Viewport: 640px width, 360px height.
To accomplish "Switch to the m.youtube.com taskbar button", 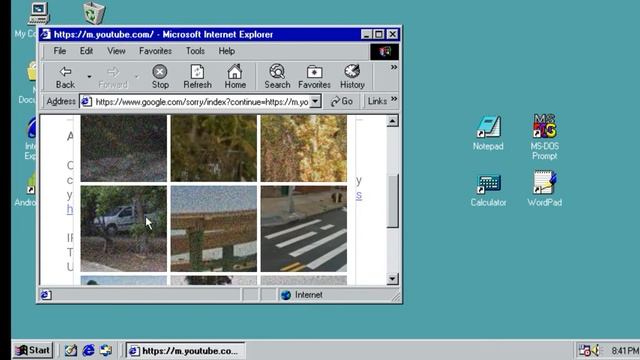I will click(185, 351).
